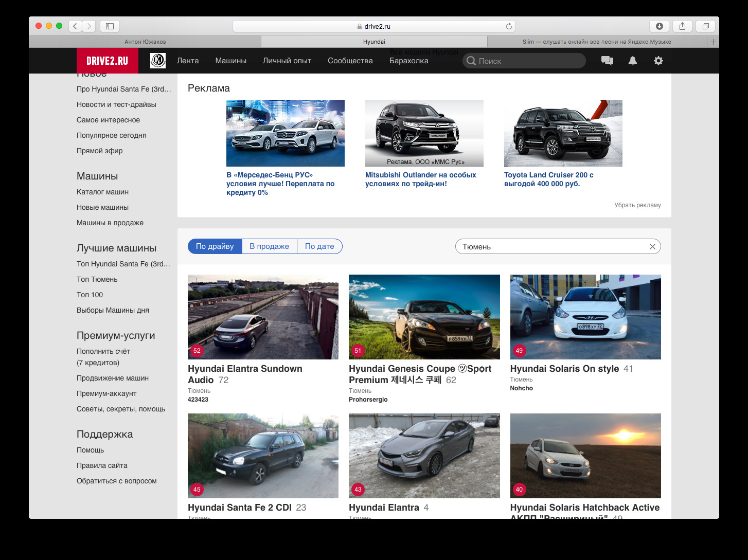Click the 43 badge on gray Elantra photo
The height and width of the screenshot is (560, 748).
pyautogui.click(x=358, y=490)
